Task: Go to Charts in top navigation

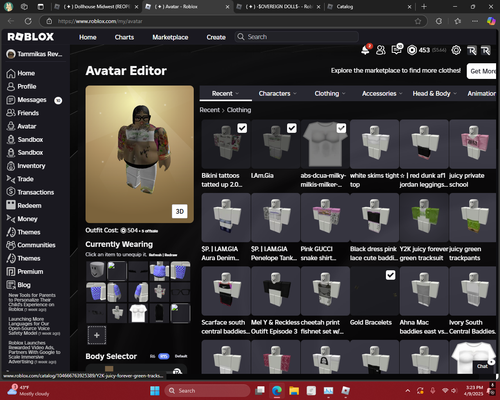Action: tap(124, 37)
